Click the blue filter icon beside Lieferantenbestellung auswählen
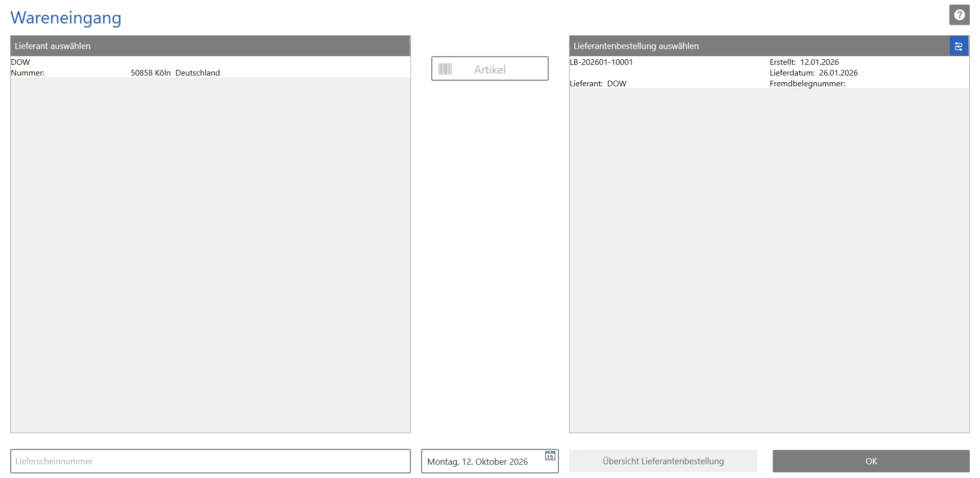980x478 pixels. [959, 46]
